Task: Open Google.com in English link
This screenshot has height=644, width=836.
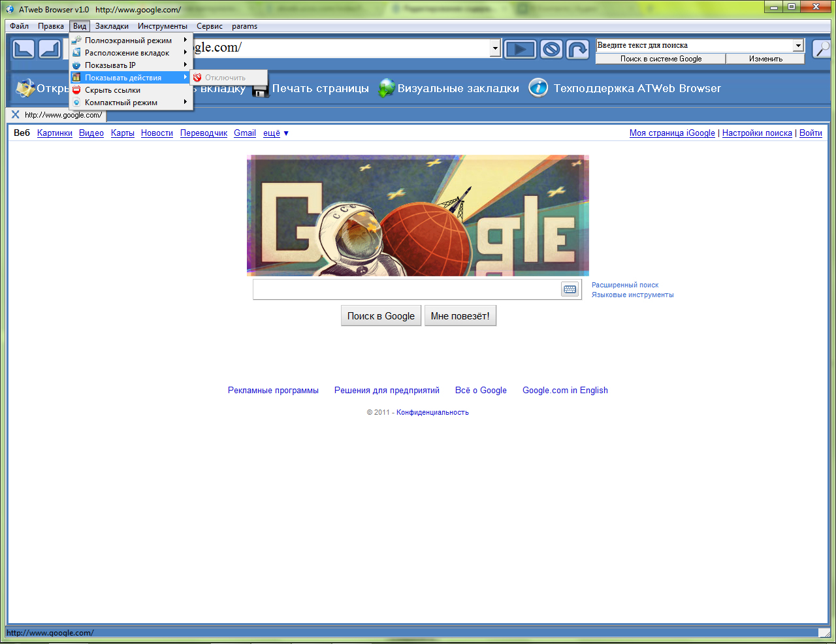Action: (565, 390)
